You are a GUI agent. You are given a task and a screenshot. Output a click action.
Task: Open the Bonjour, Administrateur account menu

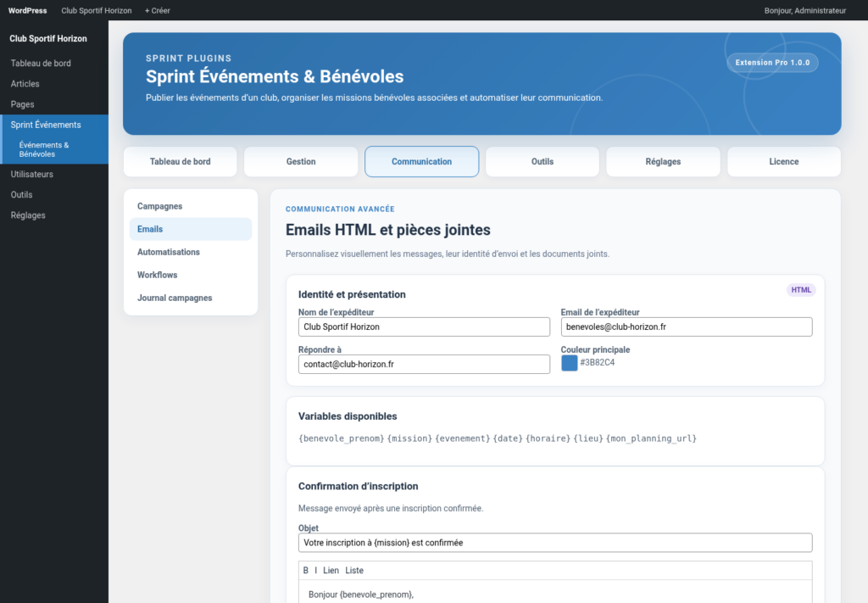(x=805, y=10)
